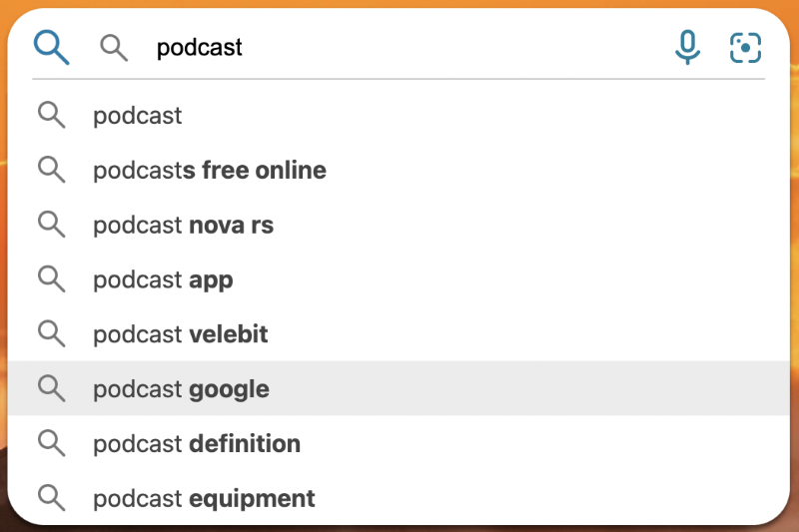Open image search with camera lens icon

click(745, 48)
